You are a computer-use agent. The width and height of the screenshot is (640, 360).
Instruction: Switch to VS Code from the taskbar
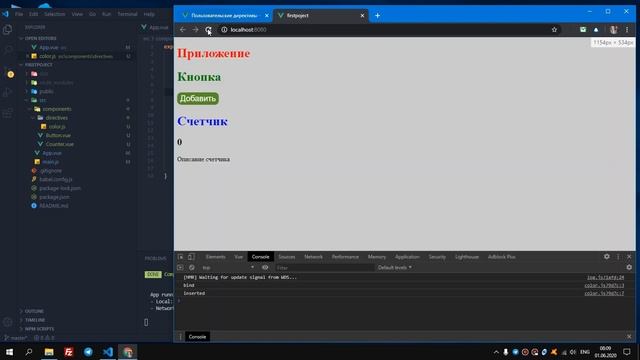tap(108, 352)
